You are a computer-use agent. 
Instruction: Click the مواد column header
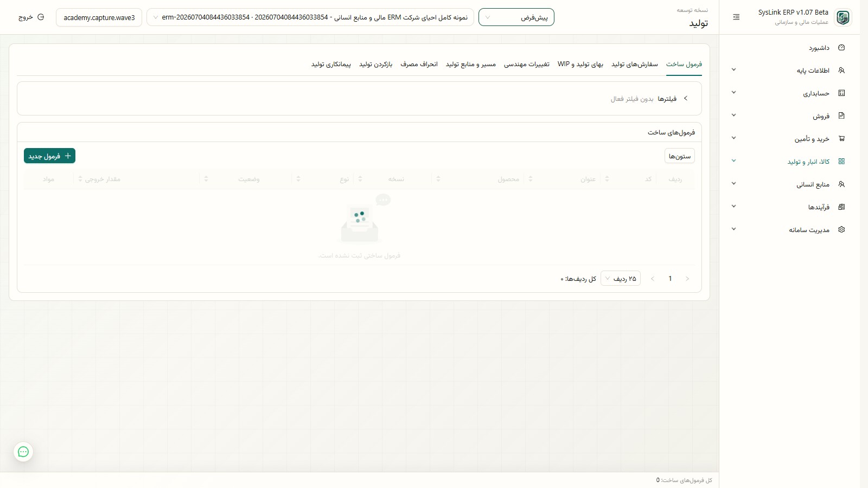click(x=49, y=179)
